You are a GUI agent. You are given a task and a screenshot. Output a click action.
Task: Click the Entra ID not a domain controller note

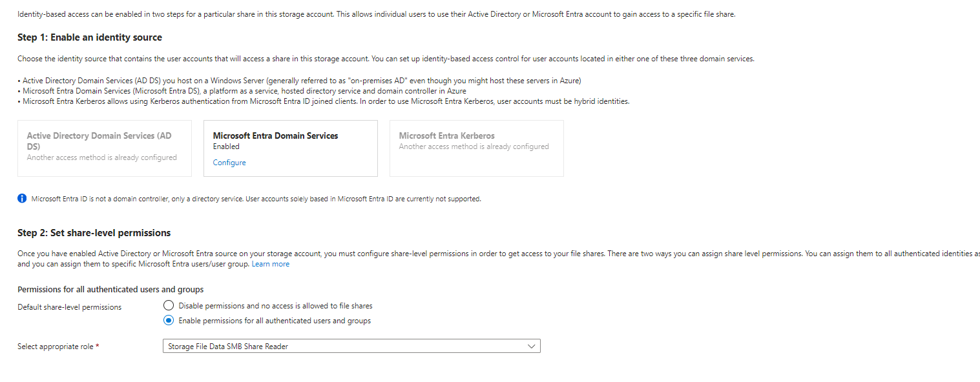[x=256, y=199]
